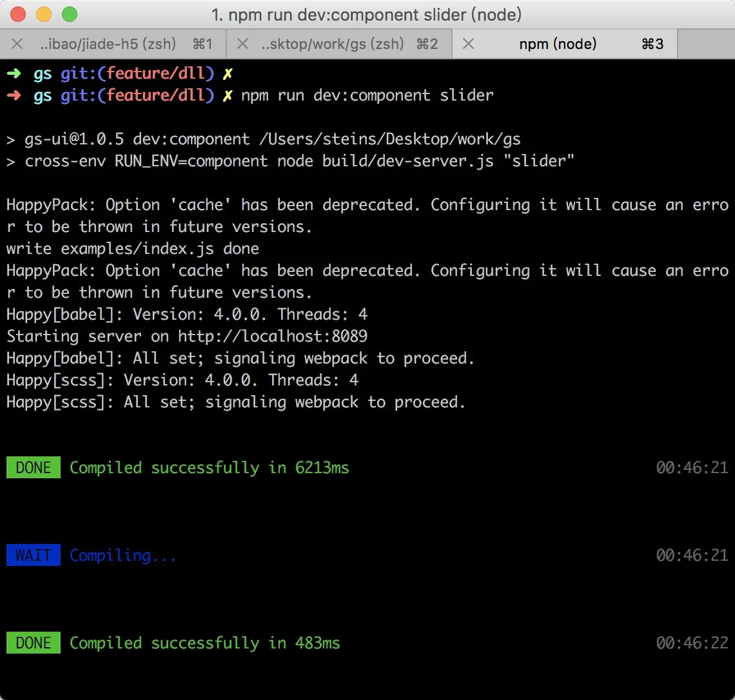This screenshot has height=700, width=735.
Task: Maximize the window with green button
Action: pos(70,14)
